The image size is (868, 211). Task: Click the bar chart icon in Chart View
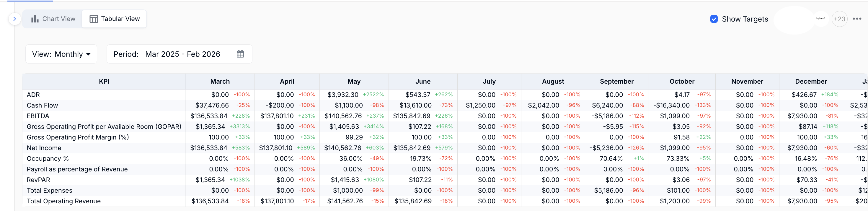(35, 19)
